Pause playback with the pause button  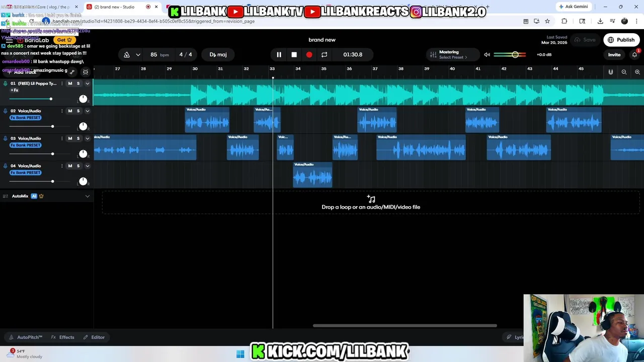279,54
